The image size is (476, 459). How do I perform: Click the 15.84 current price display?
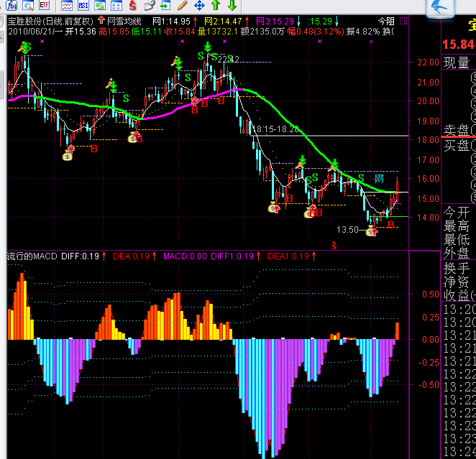(x=458, y=45)
